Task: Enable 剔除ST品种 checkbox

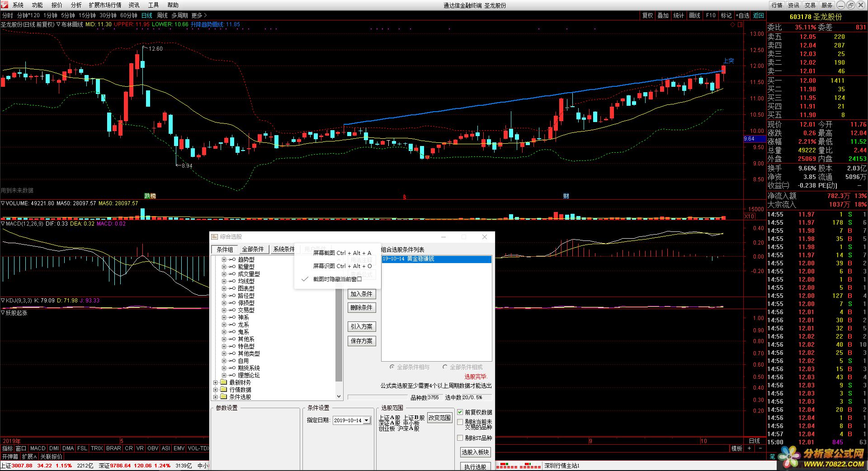Action: coord(460,438)
